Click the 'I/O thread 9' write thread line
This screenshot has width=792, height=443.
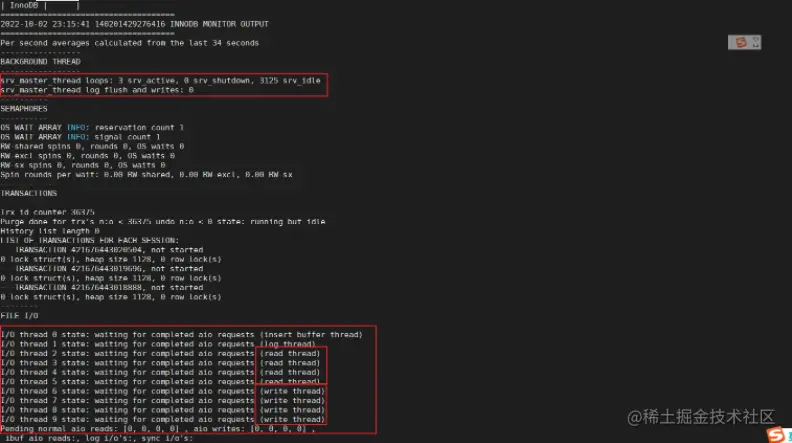pos(163,420)
